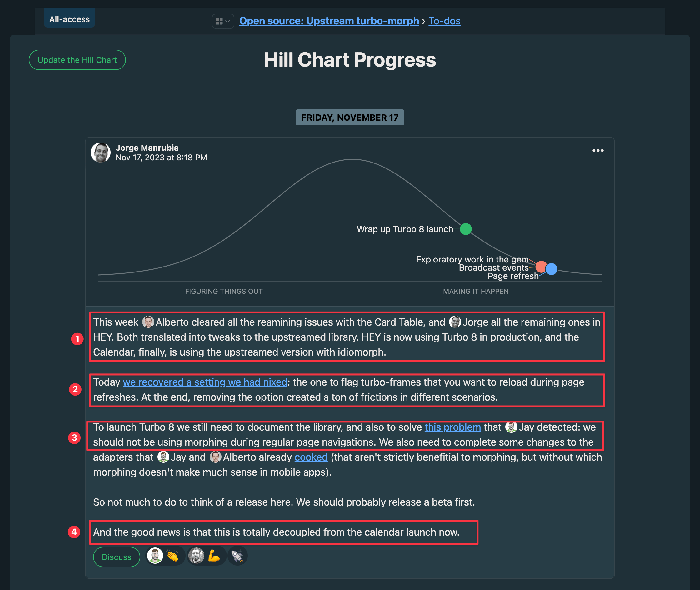
Task: Click Alberto's avatar in the first paragraph
Action: (x=148, y=322)
